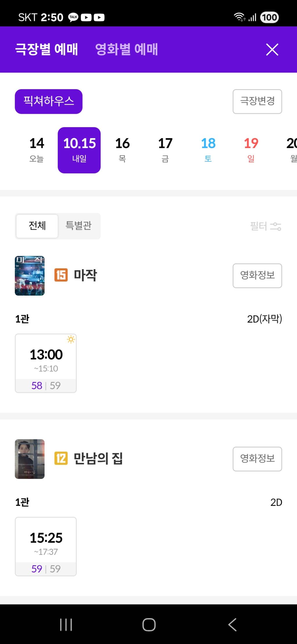The height and width of the screenshot is (644, 297).
Task: Switch to the 극장별 예매 tab
Action: [46, 49]
